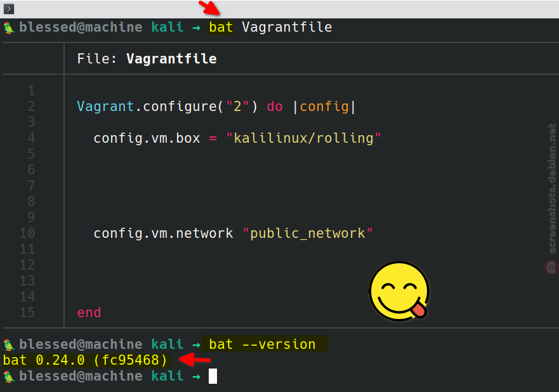Click 'kali' directory on the last prompt
559x392 pixels.
168,376
